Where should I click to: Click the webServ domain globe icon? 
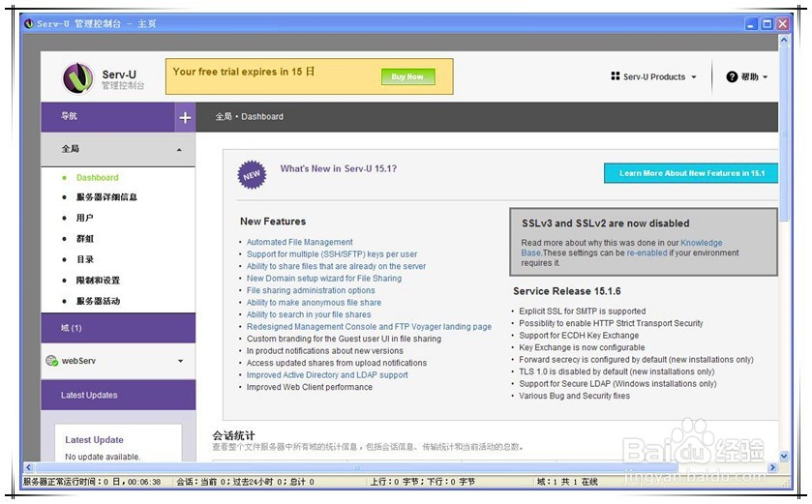point(52,361)
